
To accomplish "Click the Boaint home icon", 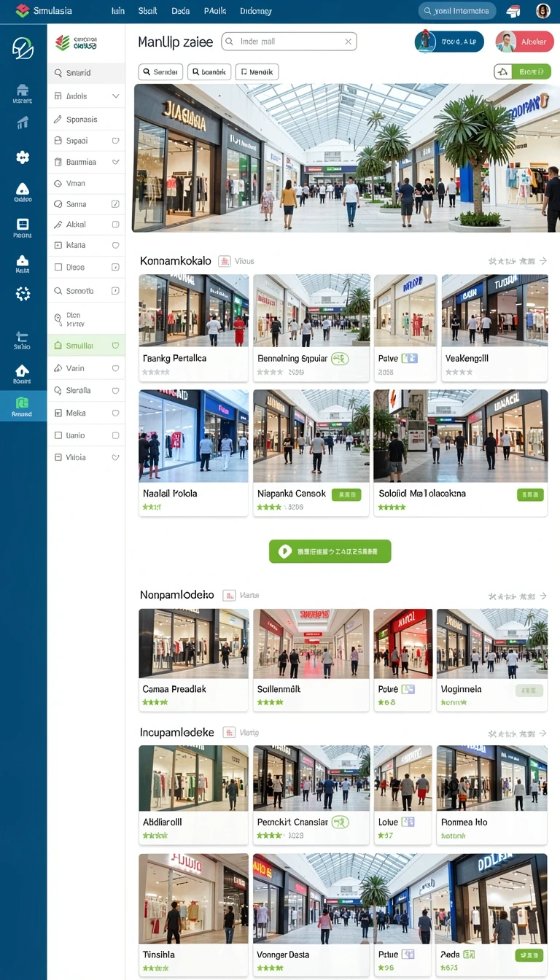I will pyautogui.click(x=23, y=373).
